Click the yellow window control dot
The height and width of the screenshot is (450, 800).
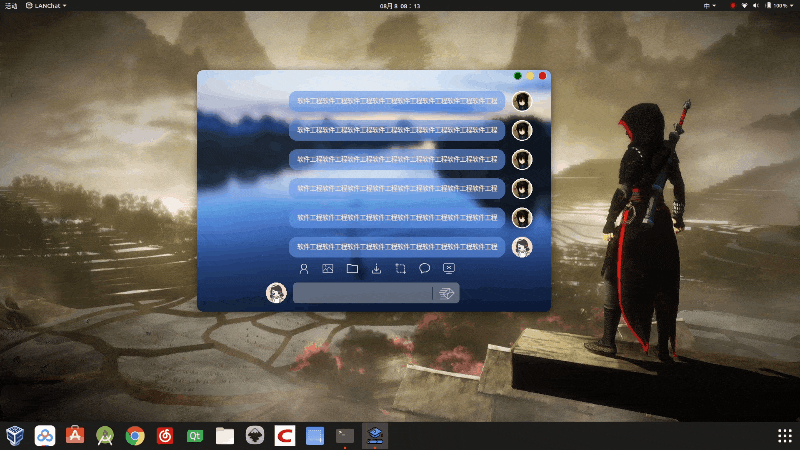[x=530, y=76]
